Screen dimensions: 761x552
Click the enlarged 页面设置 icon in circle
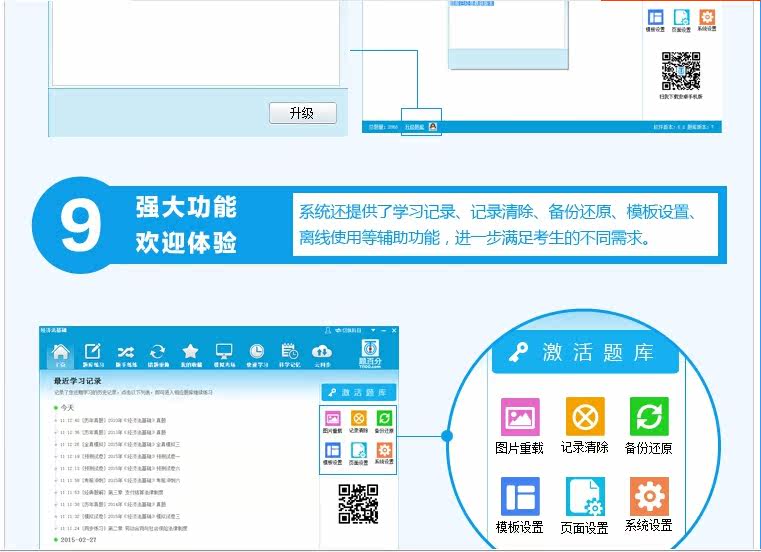point(584,497)
